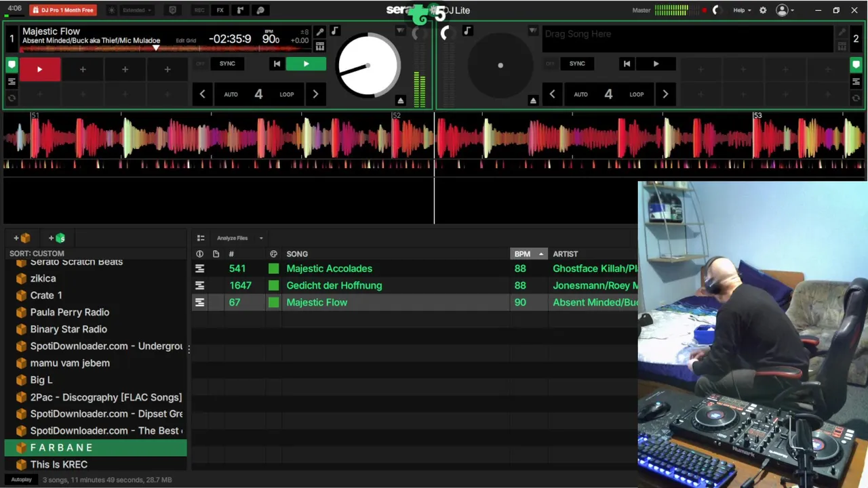Toggle deck 2 auto loop 4
868x488 pixels.
(608, 94)
